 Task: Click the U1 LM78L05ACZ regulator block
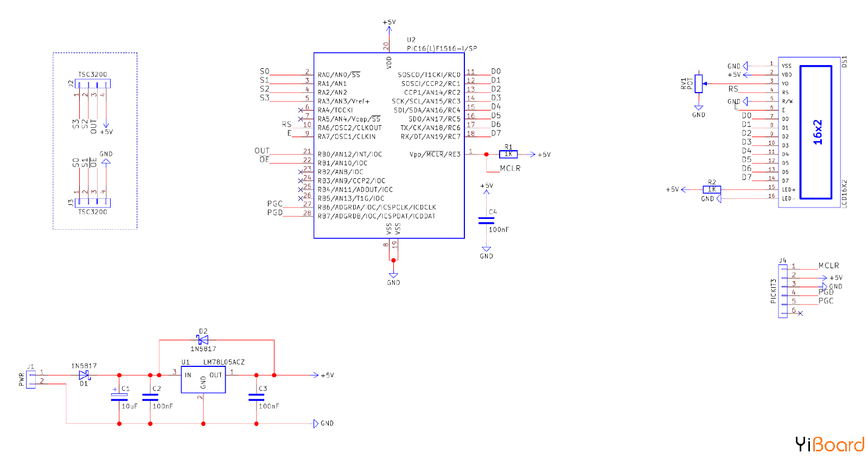click(x=203, y=379)
